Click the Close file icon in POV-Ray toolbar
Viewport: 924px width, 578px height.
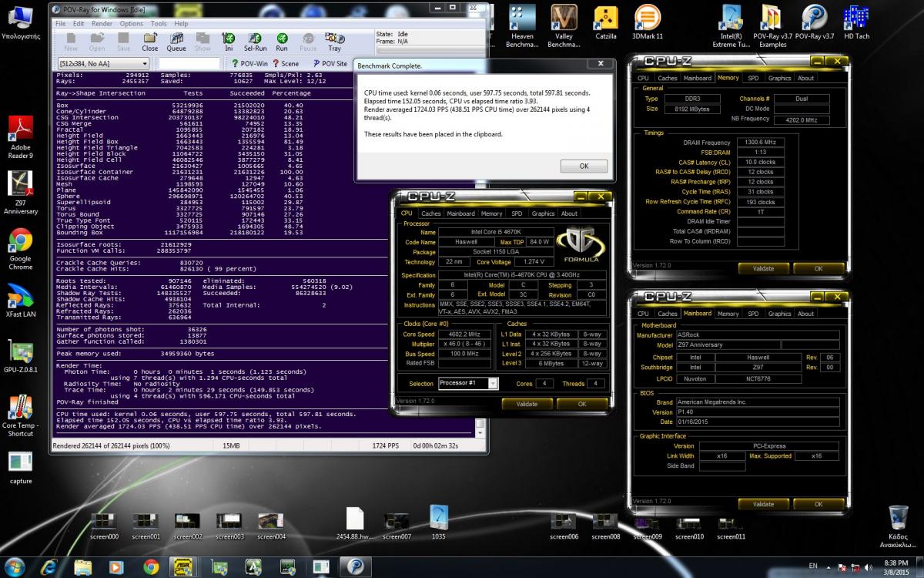tap(150, 42)
